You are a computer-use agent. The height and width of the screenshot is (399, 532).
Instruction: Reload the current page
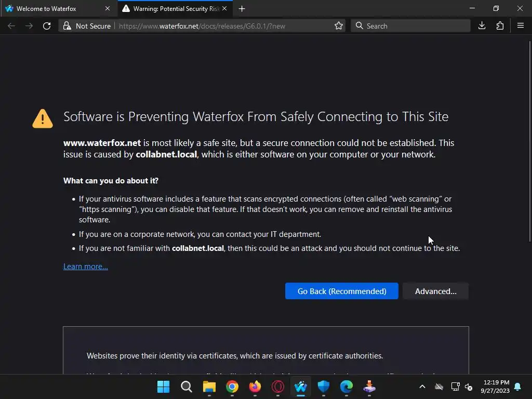(x=47, y=26)
